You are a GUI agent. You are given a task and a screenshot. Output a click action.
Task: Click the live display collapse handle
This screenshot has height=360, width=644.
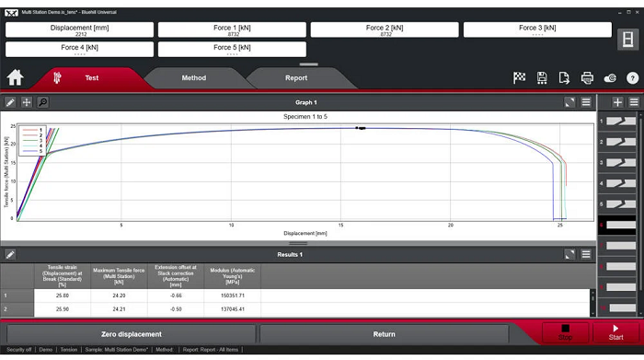click(x=308, y=64)
